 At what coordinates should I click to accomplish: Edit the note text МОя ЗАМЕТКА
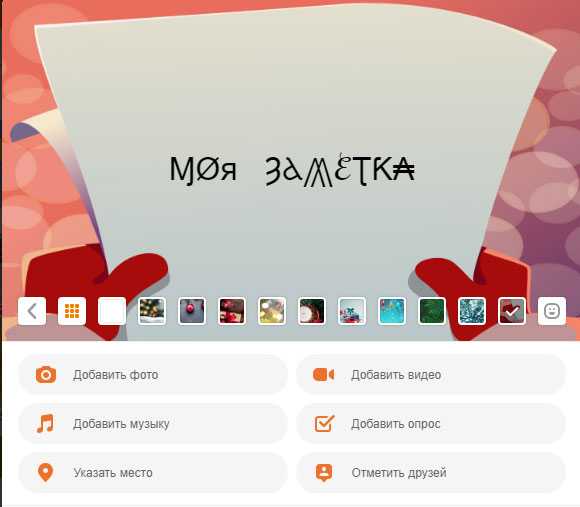[292, 170]
